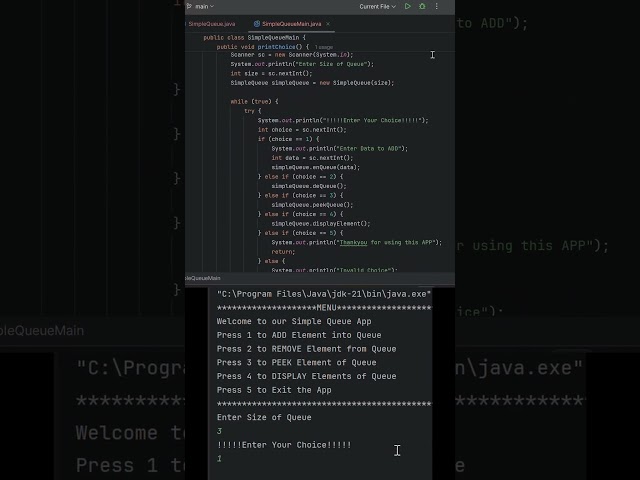640x480 pixels.
Task: Click 'Press 4 to DISPLAY Elements of Queue' line
Action: [307, 376]
